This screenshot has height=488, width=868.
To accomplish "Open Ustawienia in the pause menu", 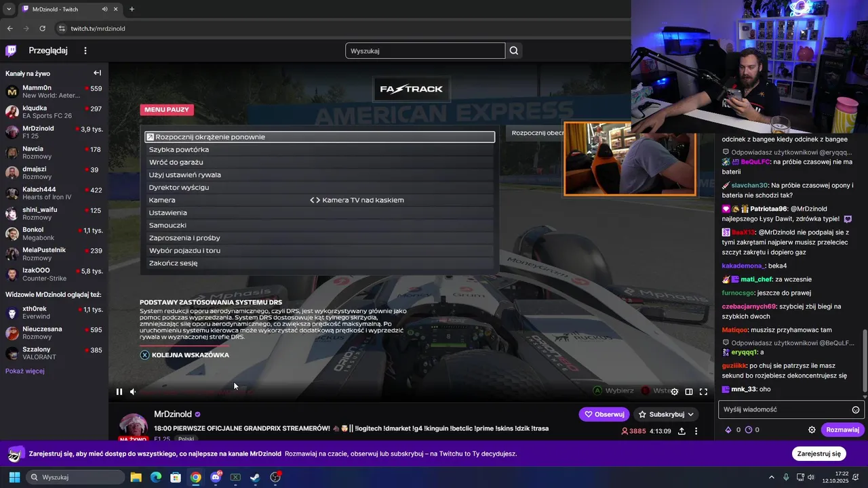I will click(320, 213).
